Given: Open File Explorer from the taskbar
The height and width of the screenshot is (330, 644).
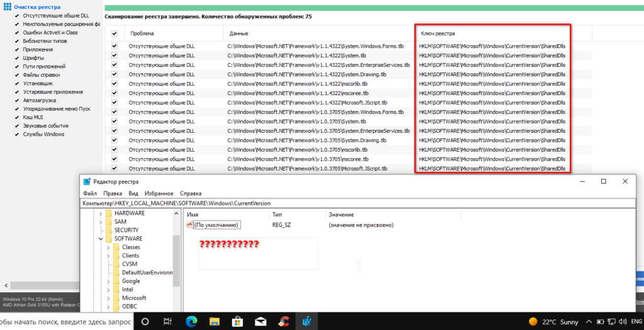Looking at the screenshot, I should [x=215, y=321].
